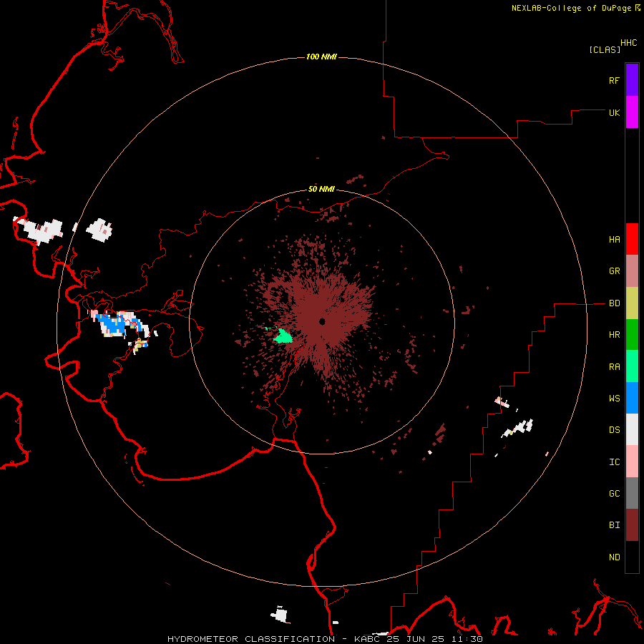Pick the RA mint-green legend swatch
This screenshot has height=644, width=644.
[632, 366]
